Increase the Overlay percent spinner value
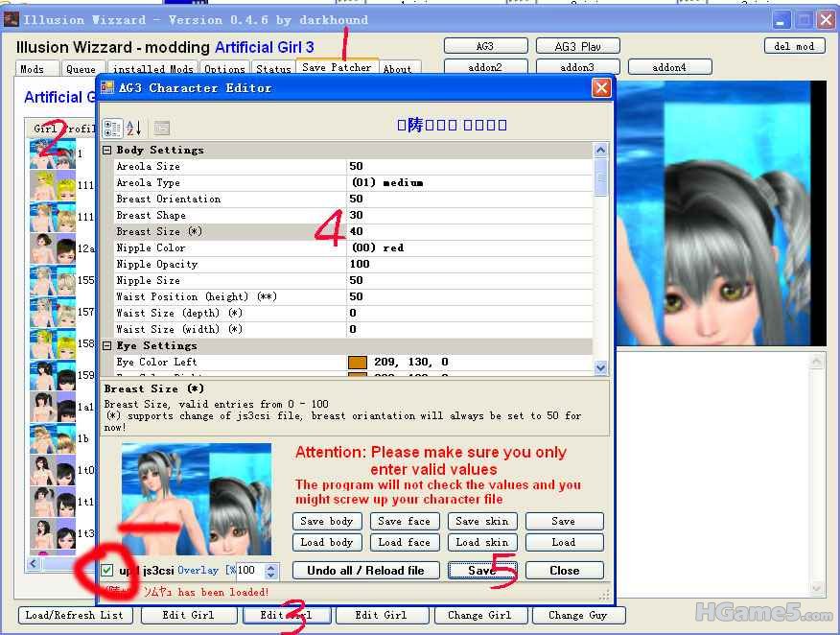This screenshot has height=635, width=840. [x=270, y=566]
